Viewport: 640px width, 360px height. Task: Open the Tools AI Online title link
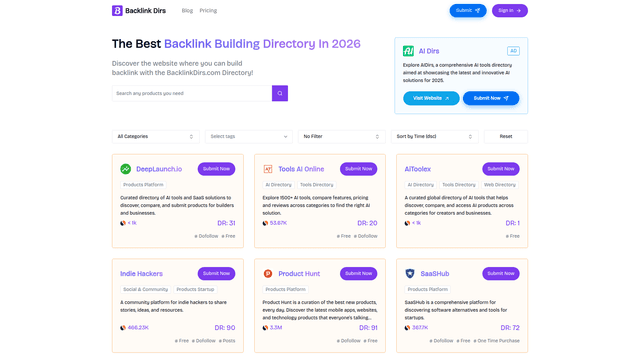301,169
